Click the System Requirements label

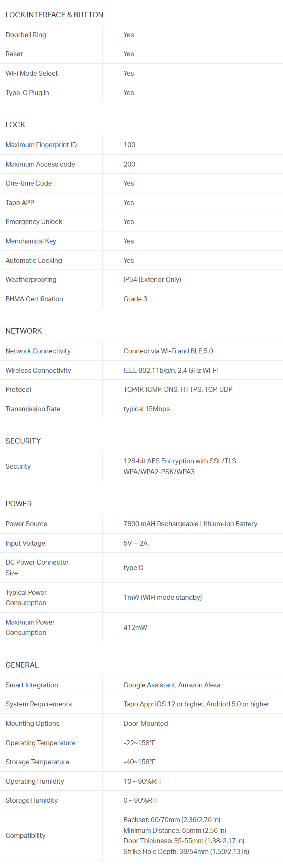pyautogui.click(x=38, y=704)
